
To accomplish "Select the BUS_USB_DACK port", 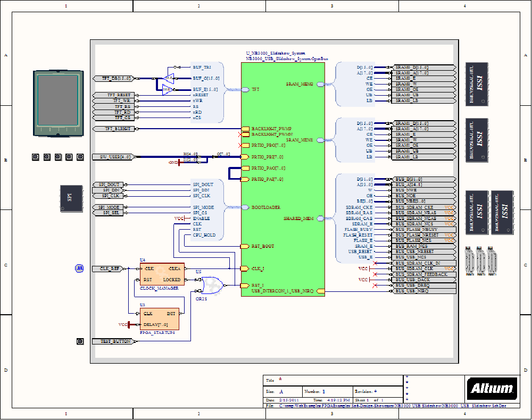I will [x=424, y=280].
